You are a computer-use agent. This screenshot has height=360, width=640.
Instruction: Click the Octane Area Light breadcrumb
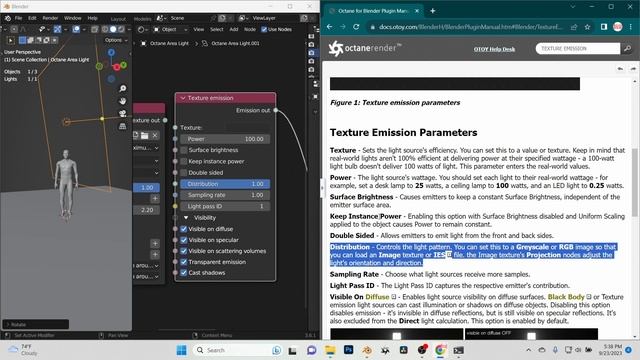(x=169, y=43)
